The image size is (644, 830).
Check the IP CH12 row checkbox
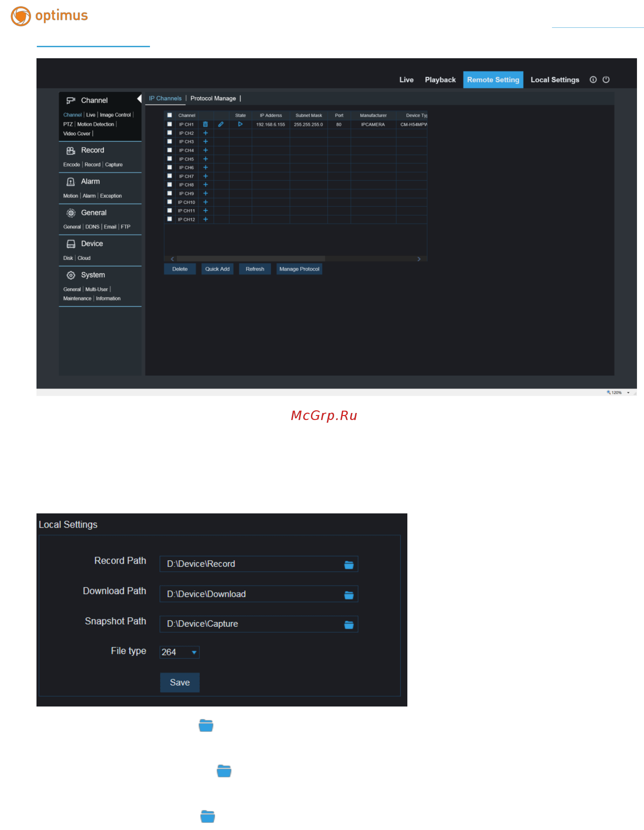coord(170,219)
